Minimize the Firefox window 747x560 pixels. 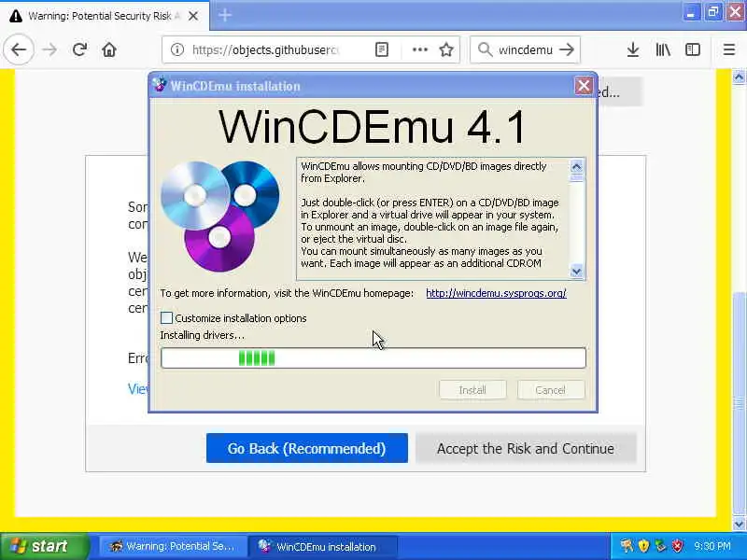(x=690, y=12)
